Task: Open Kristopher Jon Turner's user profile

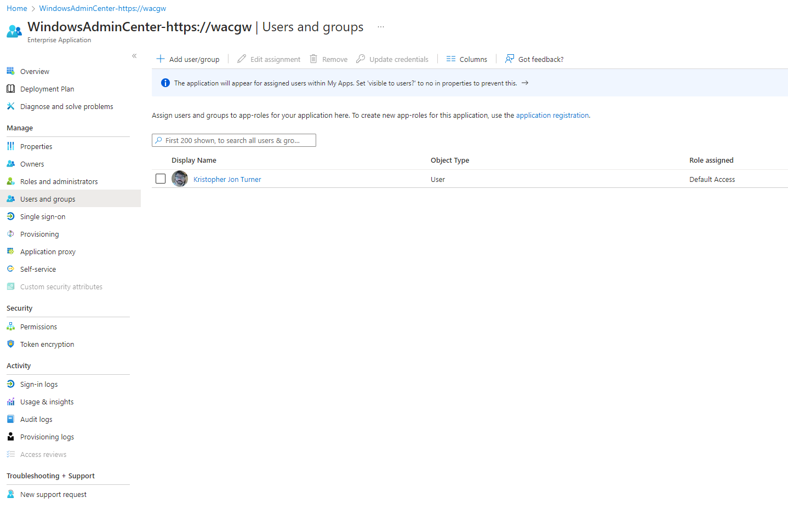Action: point(227,179)
